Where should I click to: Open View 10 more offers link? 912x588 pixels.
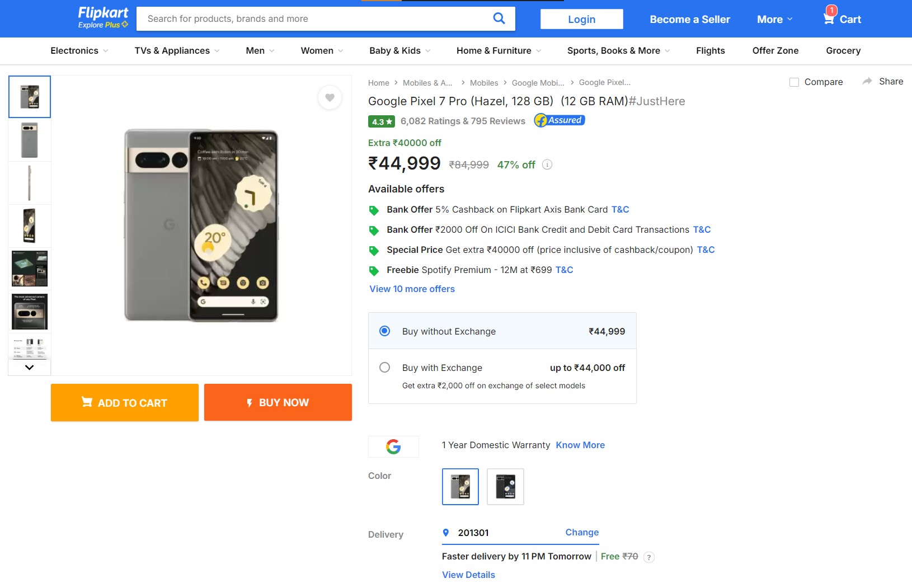click(412, 289)
